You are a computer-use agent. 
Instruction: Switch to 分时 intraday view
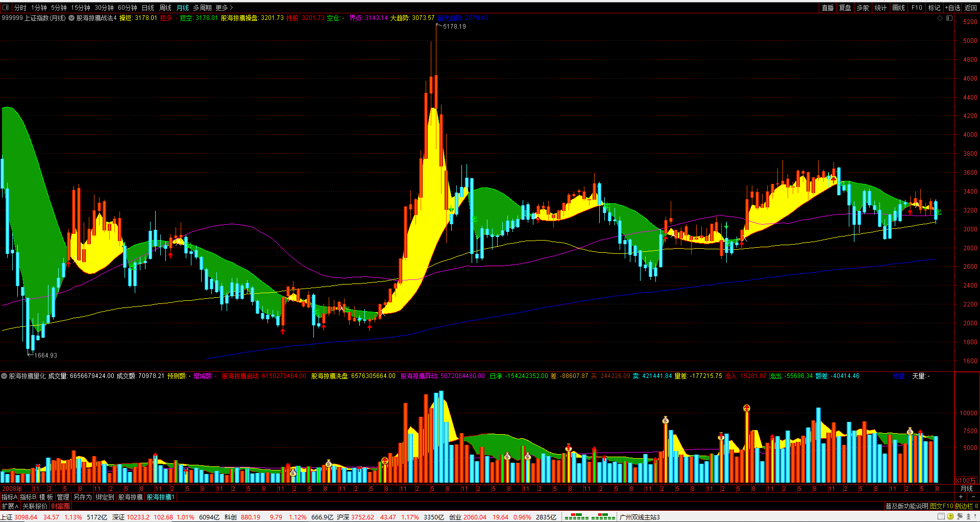[20, 8]
